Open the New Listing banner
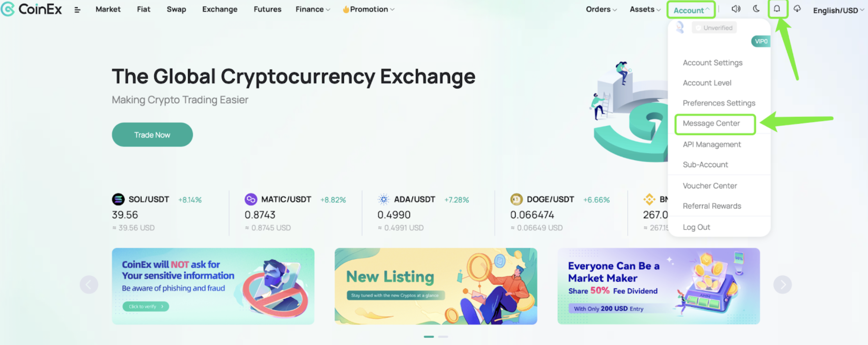 [436, 286]
